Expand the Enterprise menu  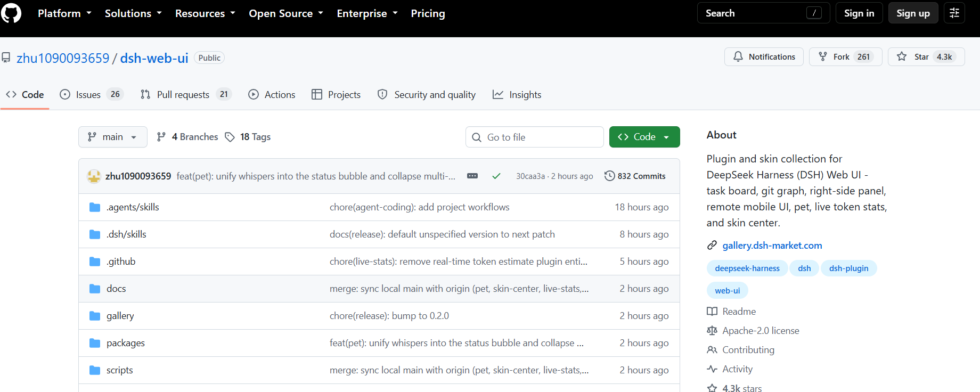pos(367,13)
